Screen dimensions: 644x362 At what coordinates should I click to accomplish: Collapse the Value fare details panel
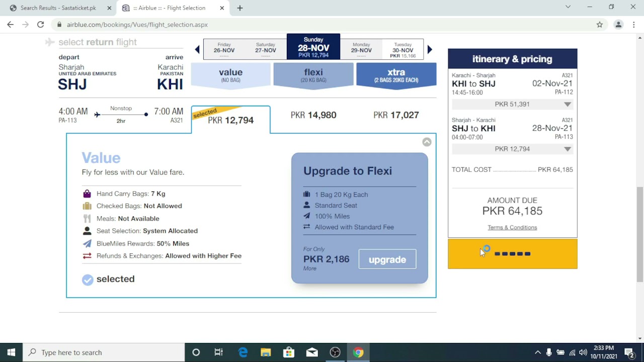(427, 142)
